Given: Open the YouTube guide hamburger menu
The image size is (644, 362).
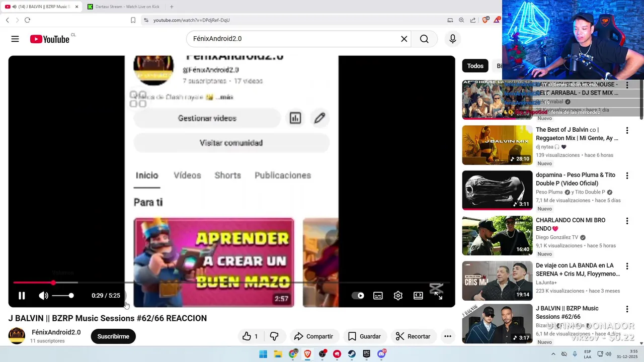Looking at the screenshot, I should click(x=15, y=39).
